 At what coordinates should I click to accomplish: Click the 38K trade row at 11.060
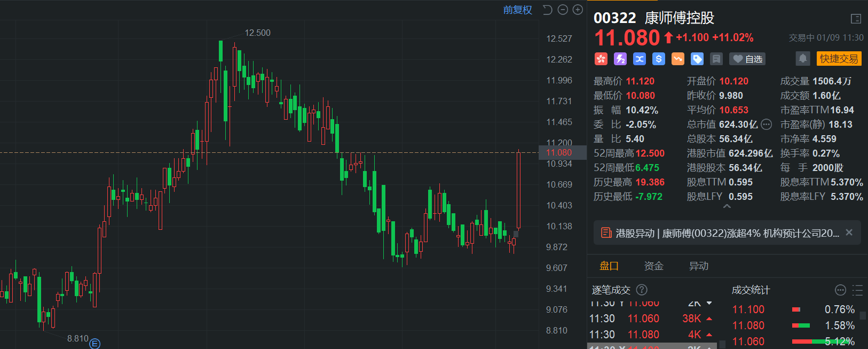[x=652, y=319]
